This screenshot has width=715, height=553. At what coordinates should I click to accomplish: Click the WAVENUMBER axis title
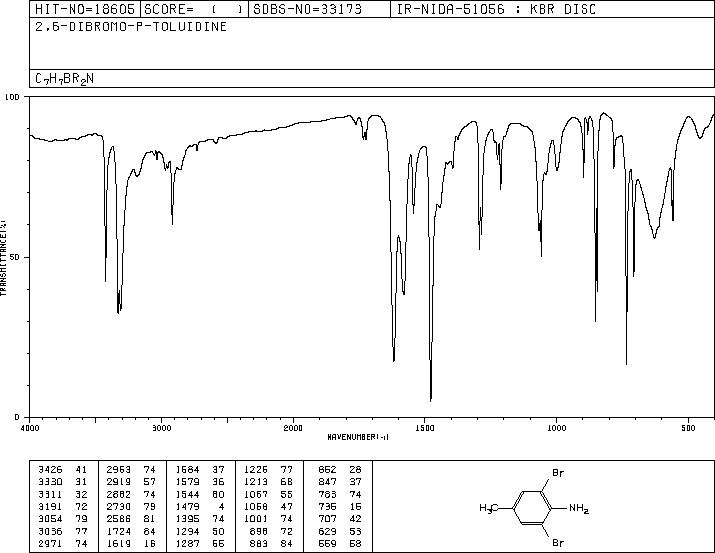click(358, 437)
